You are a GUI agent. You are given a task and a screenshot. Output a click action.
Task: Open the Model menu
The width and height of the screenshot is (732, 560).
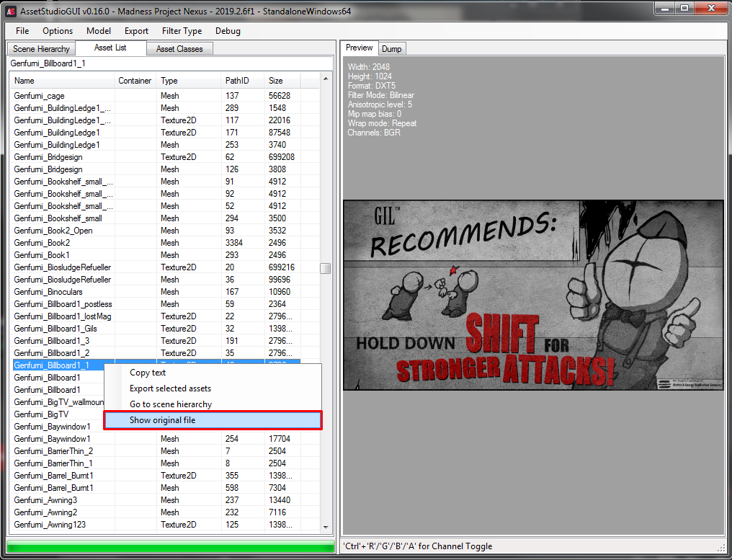(99, 31)
